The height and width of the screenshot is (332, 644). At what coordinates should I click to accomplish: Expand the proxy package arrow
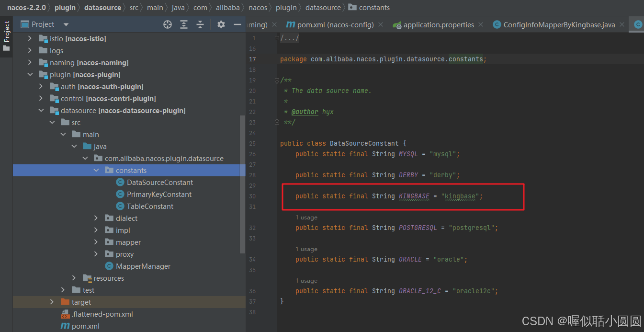96,254
